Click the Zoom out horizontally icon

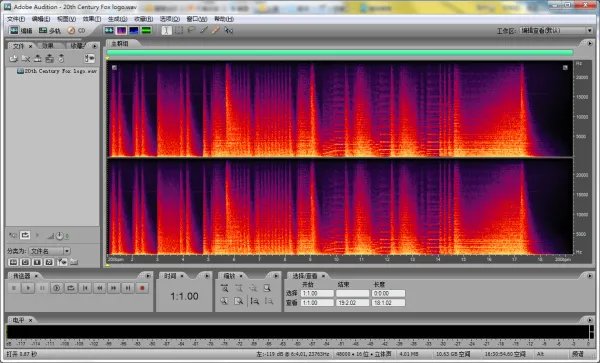pos(239,288)
